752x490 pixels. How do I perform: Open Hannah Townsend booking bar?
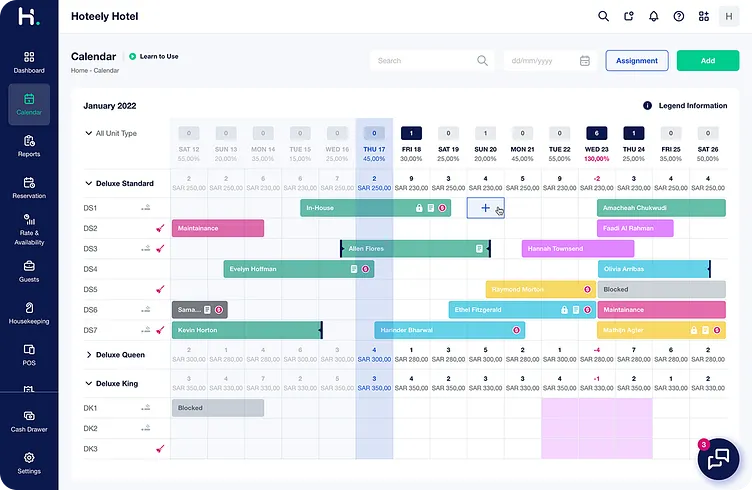pyautogui.click(x=578, y=248)
